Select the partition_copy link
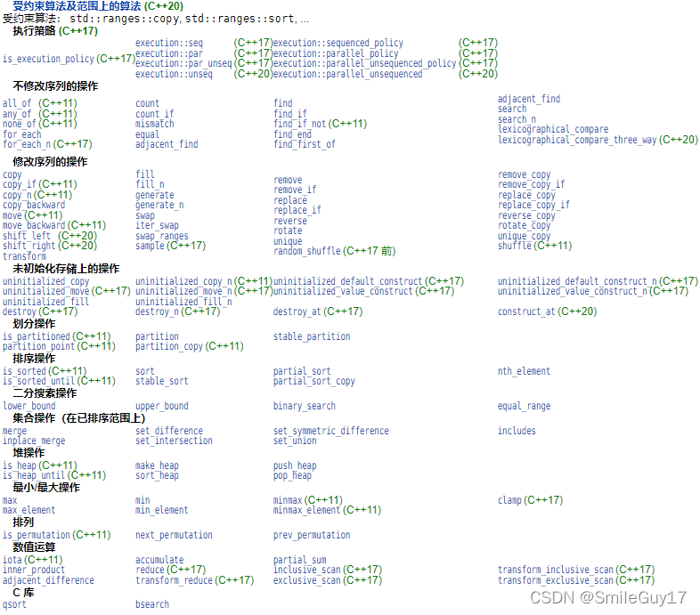700x615 pixels. click(168, 346)
